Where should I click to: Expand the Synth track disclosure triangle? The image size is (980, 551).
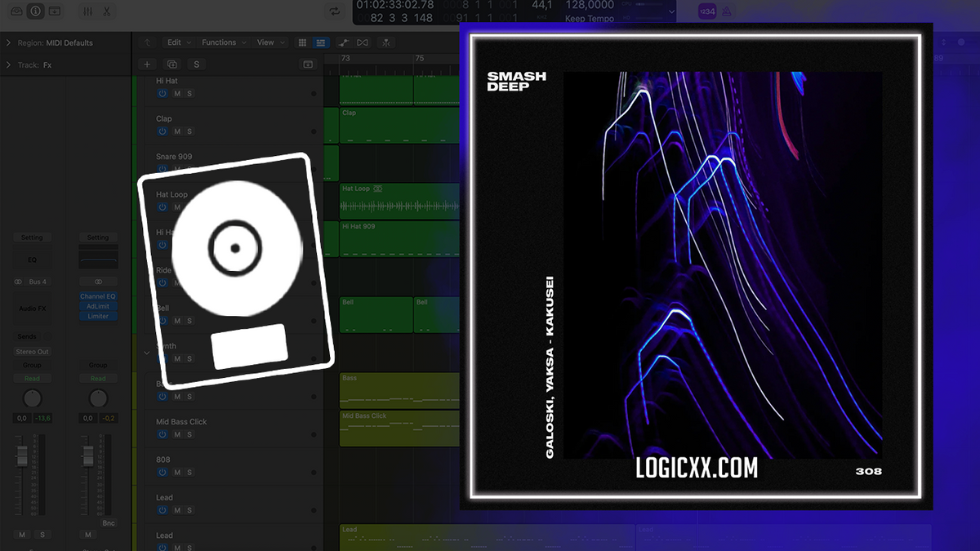point(147,353)
